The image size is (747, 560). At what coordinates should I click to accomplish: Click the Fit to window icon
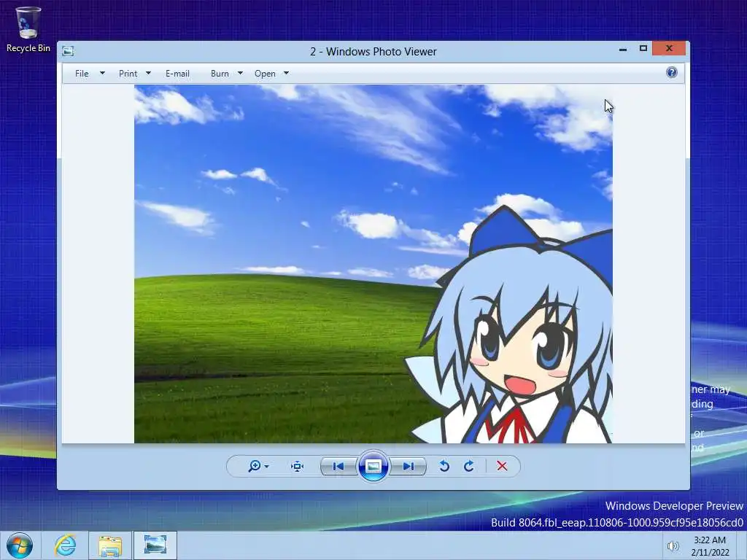coord(298,466)
